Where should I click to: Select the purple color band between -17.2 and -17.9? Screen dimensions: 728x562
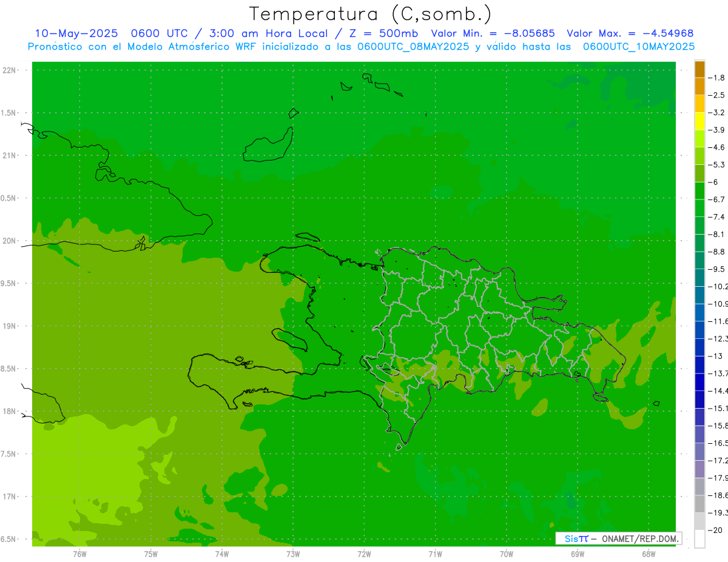(699, 469)
